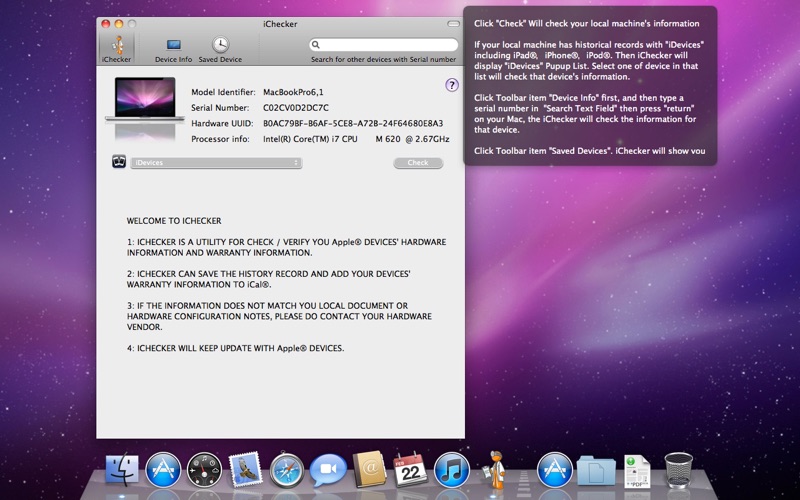Launch Mail from the Dock
This screenshot has width=800, height=500.
(x=245, y=470)
